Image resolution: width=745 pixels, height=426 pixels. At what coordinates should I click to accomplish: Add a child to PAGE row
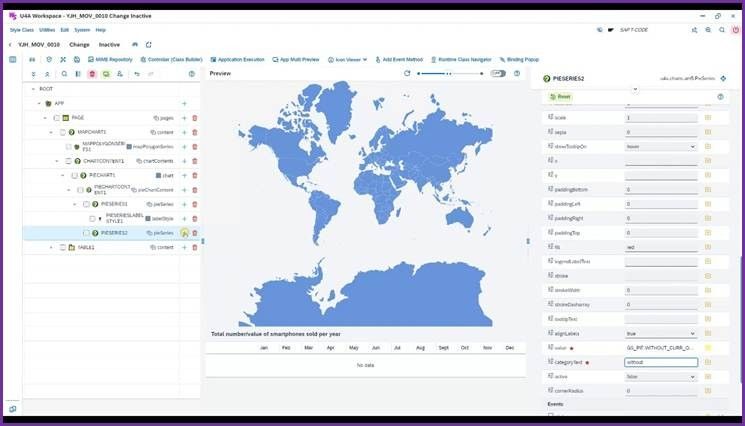click(184, 118)
